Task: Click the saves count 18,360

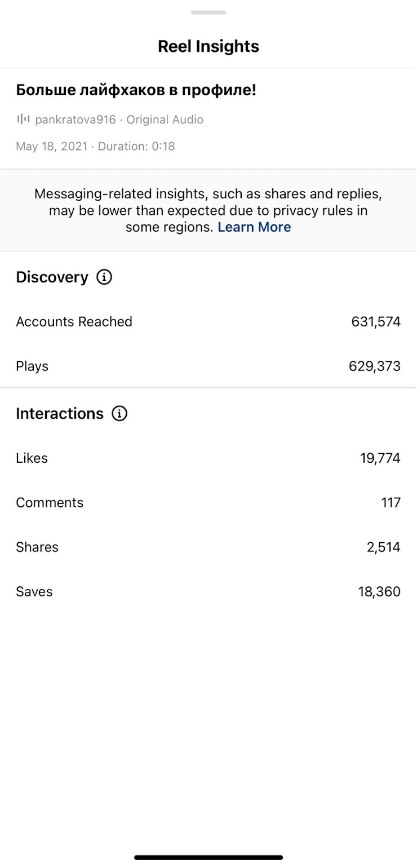Action: (x=379, y=592)
